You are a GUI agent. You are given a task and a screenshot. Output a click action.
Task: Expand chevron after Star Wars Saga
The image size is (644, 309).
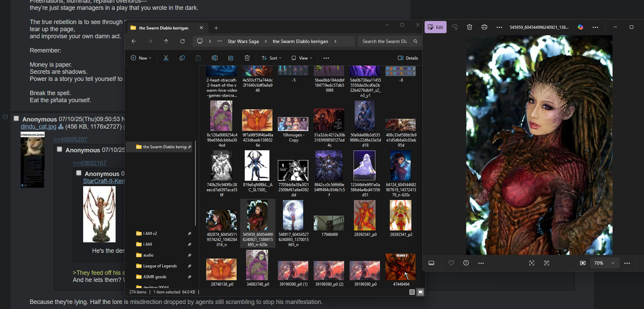266,41
